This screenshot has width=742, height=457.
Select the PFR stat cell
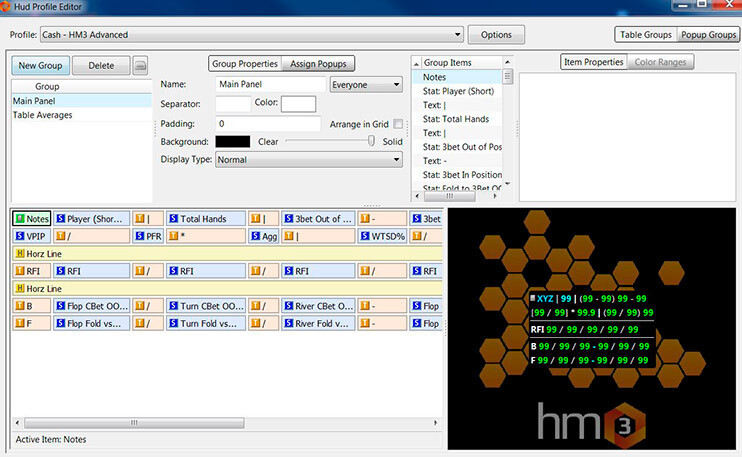point(148,236)
